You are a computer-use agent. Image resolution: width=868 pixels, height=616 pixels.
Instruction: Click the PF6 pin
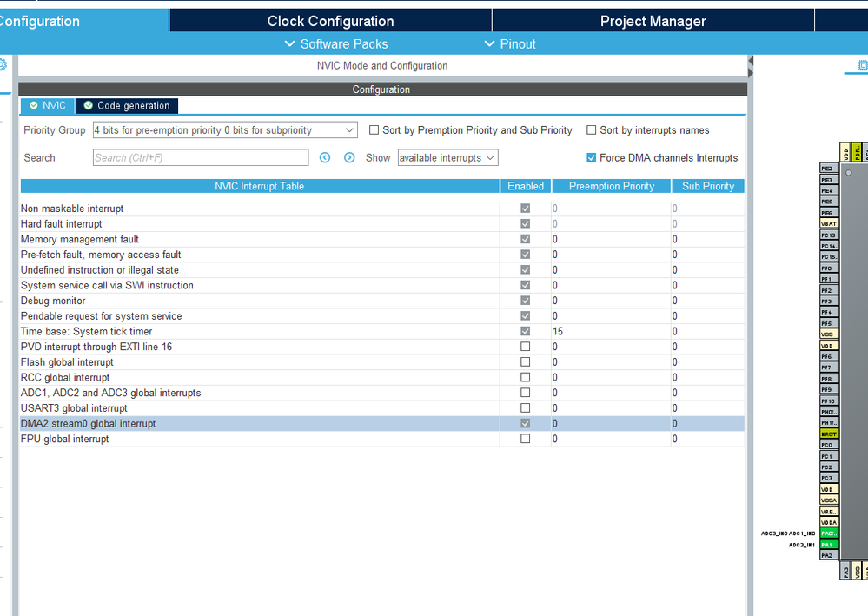(x=829, y=356)
